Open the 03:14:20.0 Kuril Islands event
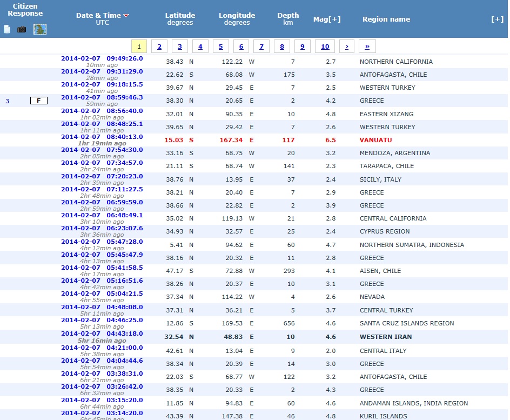This screenshot has width=510, height=420. 102,413
